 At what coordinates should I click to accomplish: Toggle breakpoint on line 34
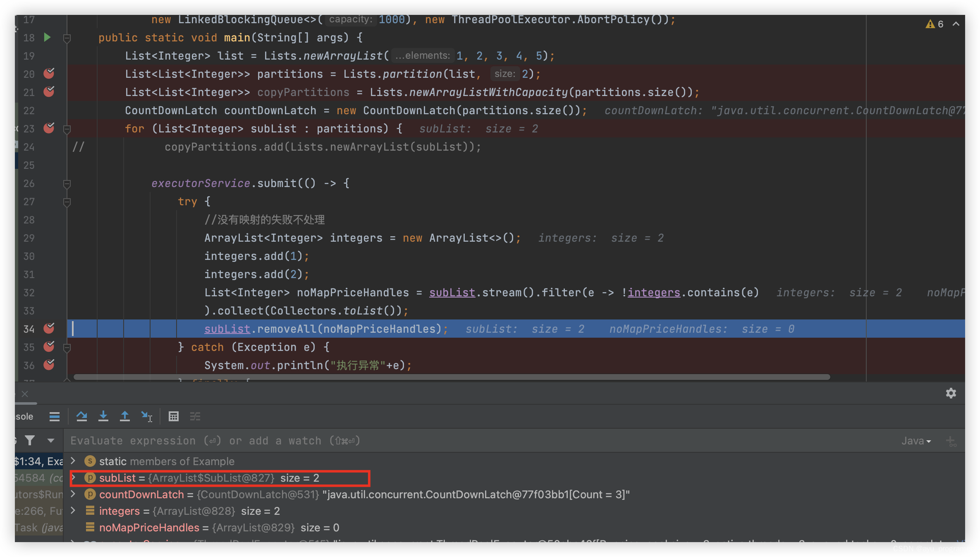point(49,329)
